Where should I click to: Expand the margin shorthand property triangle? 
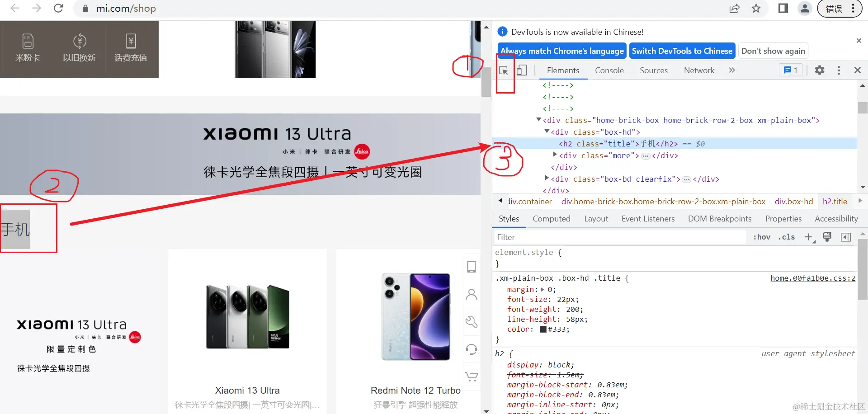(x=542, y=290)
